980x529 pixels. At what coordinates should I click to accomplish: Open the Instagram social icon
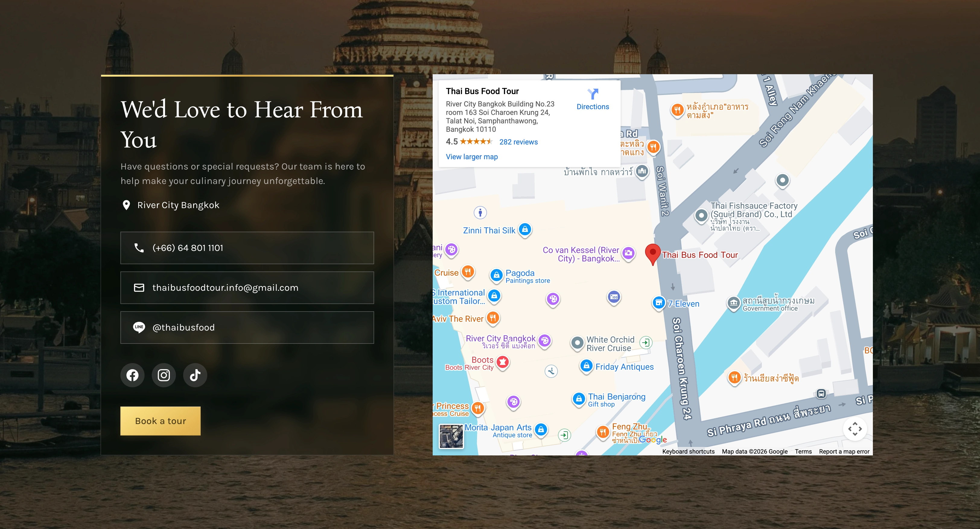point(164,375)
